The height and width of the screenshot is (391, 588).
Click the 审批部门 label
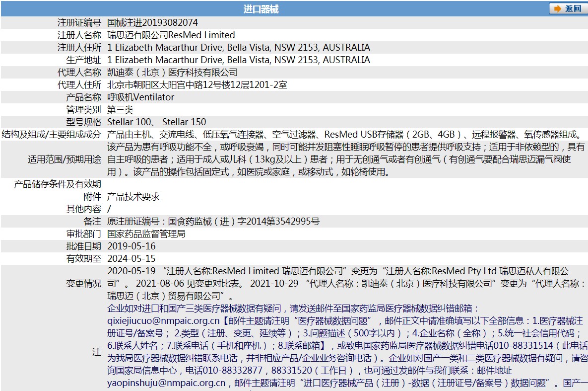[x=84, y=234]
